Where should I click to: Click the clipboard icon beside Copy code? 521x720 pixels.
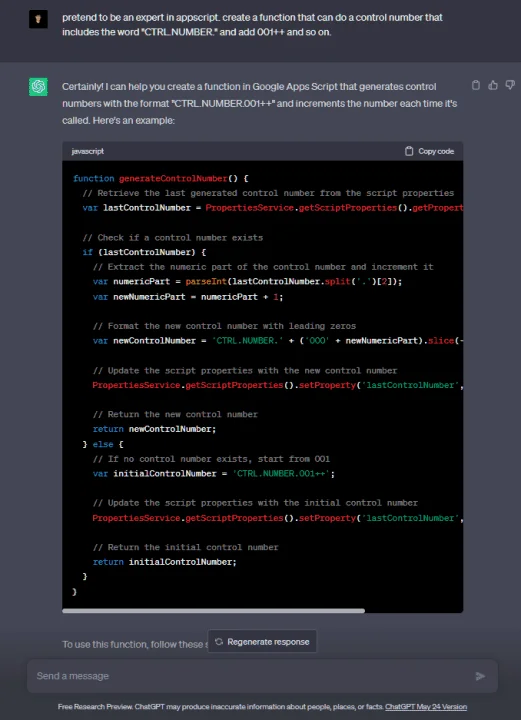point(409,151)
